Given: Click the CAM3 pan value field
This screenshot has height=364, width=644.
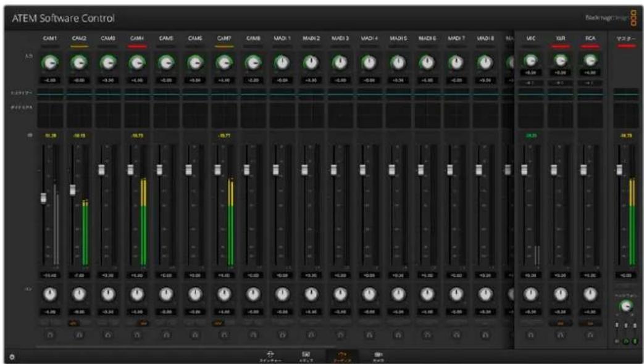Looking at the screenshot, I should coord(108,312).
